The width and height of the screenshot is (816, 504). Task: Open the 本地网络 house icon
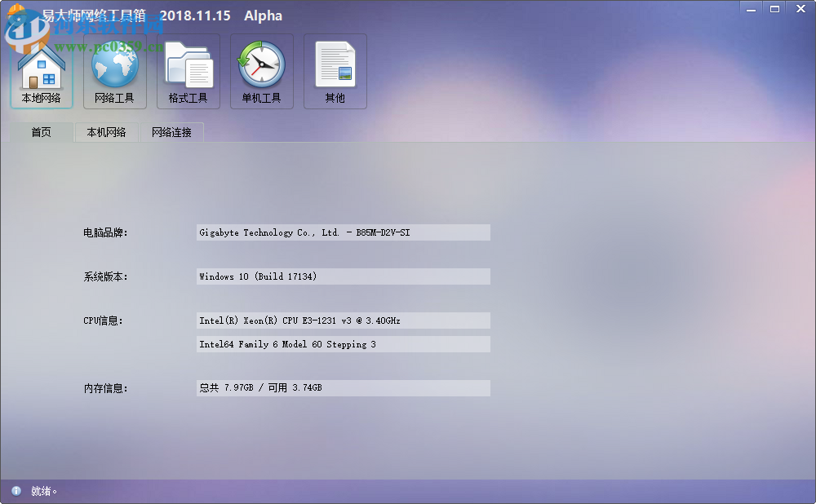click(42, 71)
